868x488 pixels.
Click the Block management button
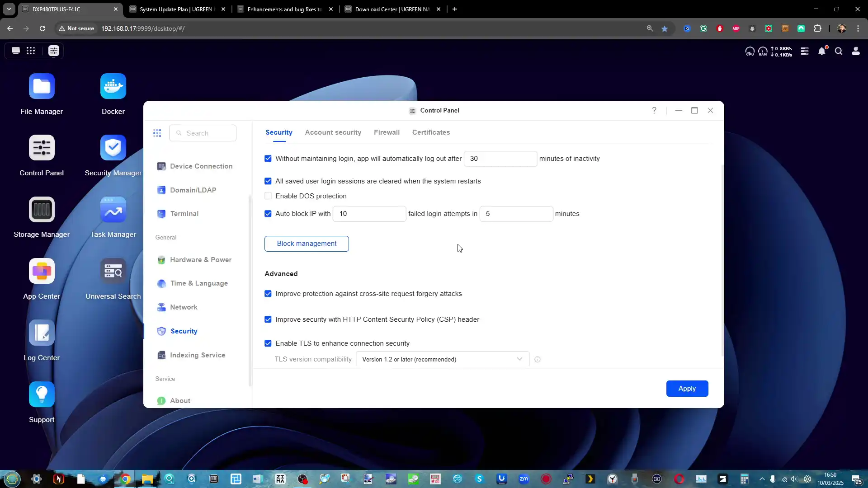pos(307,244)
